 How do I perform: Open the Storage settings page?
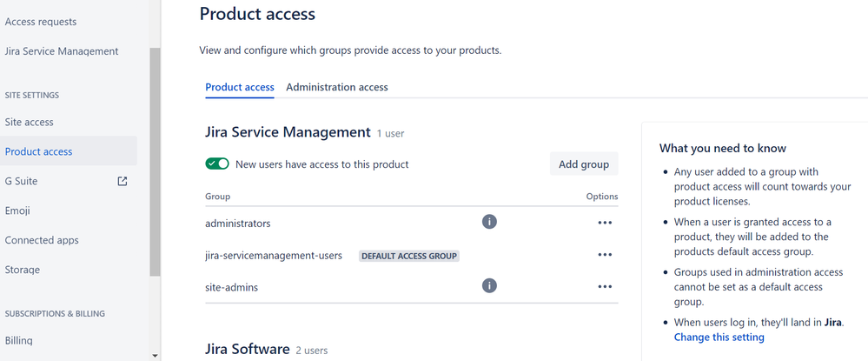coord(24,270)
